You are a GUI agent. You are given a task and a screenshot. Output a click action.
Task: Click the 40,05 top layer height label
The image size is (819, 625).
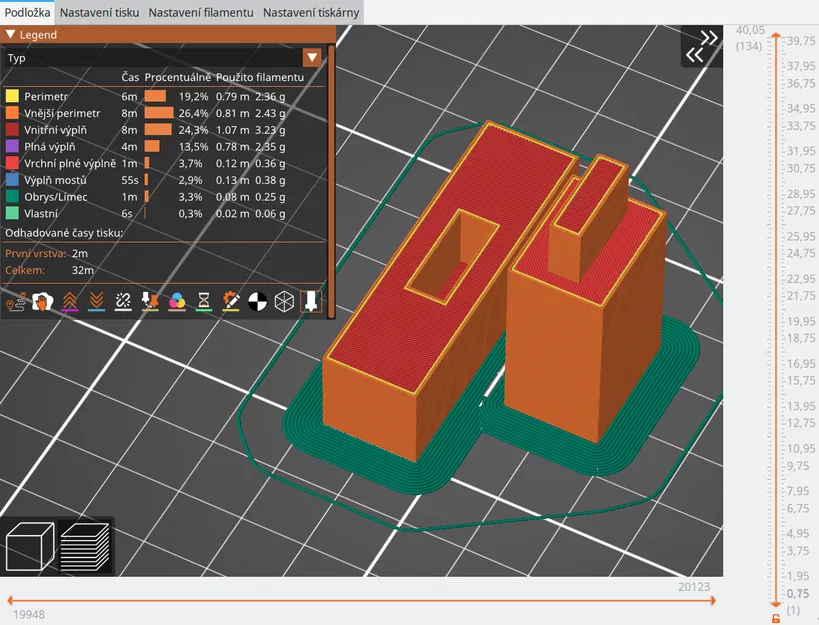pyautogui.click(x=750, y=30)
